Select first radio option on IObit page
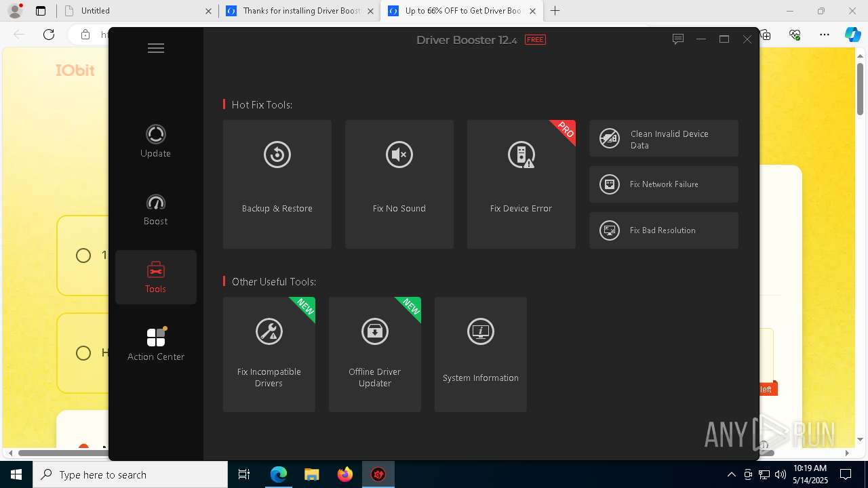The image size is (868, 488). coord(83,256)
